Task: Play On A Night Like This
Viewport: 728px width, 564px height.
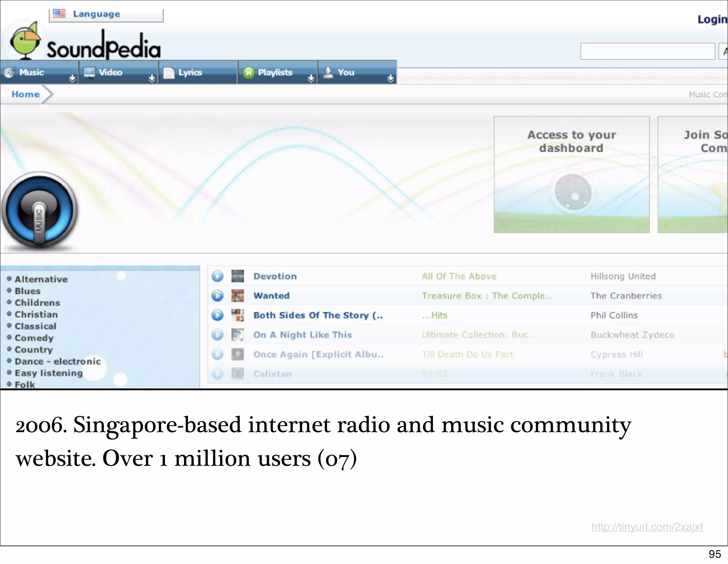Action: [x=218, y=335]
